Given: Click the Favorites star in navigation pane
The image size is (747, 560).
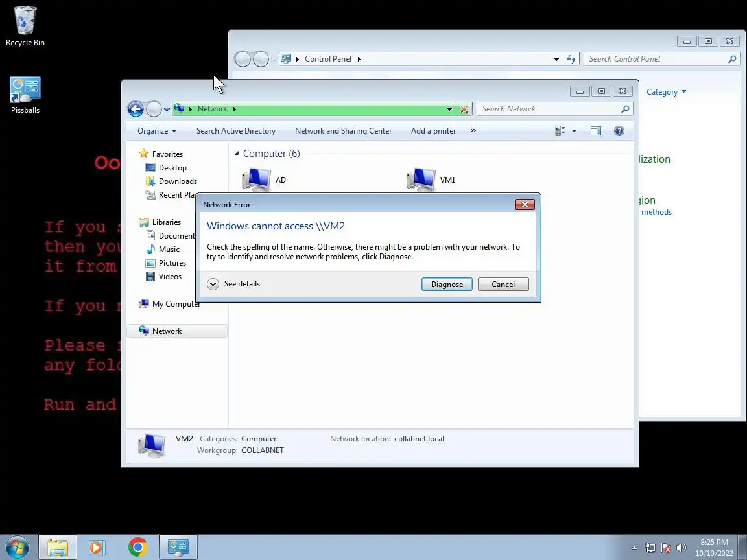Looking at the screenshot, I should click(143, 154).
